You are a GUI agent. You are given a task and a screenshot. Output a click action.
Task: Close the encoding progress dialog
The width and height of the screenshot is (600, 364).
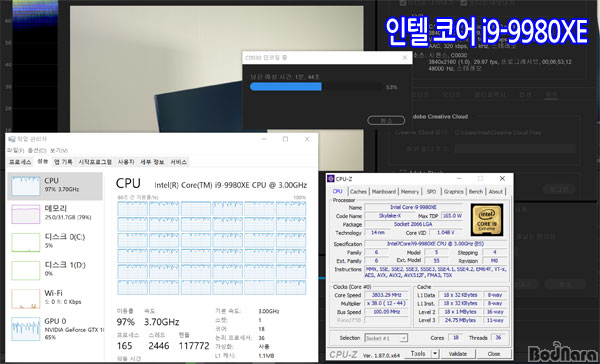tap(404, 58)
